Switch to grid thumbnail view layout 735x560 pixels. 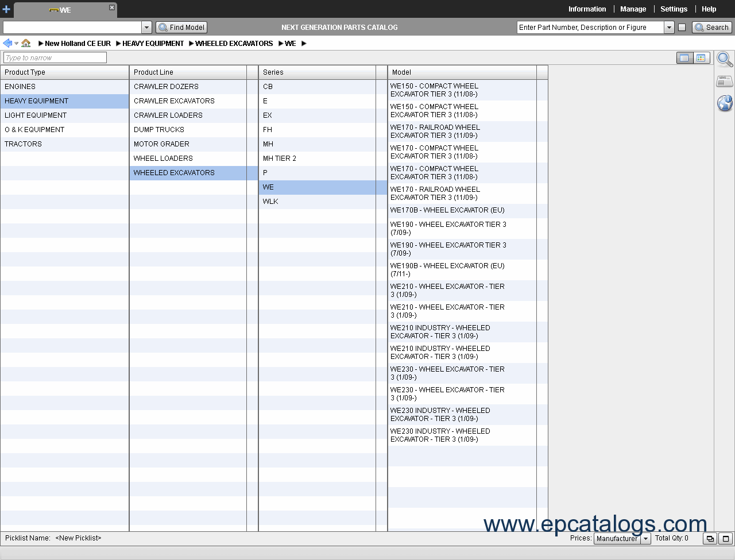(701, 58)
